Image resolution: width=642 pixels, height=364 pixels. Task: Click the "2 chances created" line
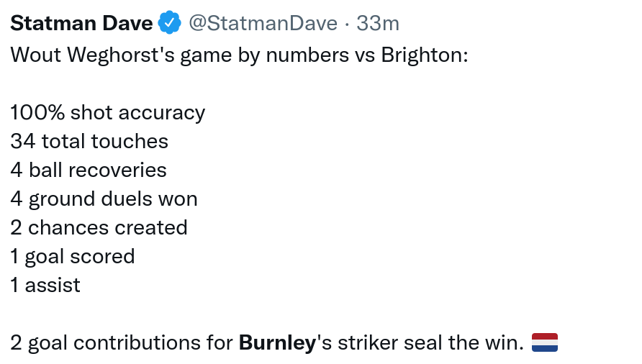tap(99, 228)
